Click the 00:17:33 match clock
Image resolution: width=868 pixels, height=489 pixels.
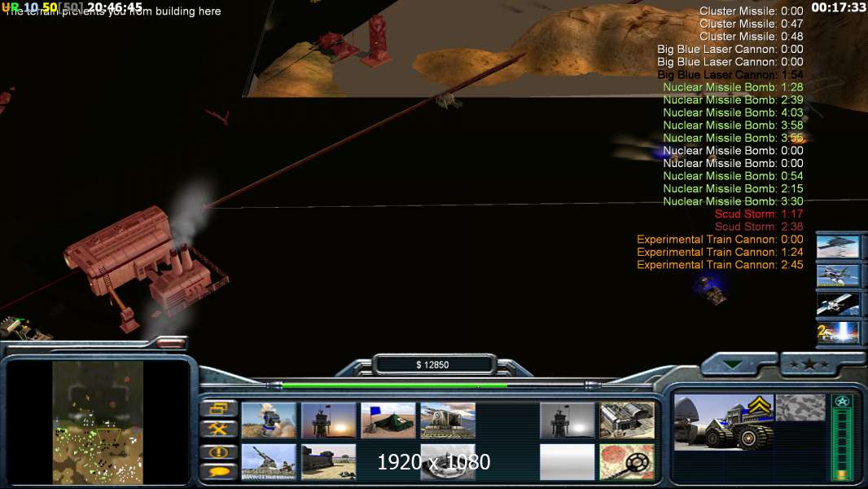pos(838,7)
